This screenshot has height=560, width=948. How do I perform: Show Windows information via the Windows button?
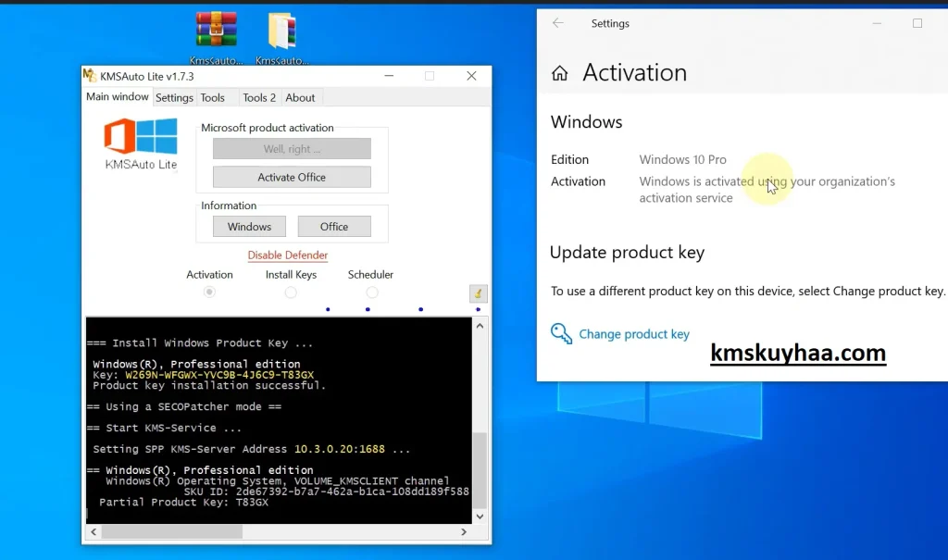(248, 226)
